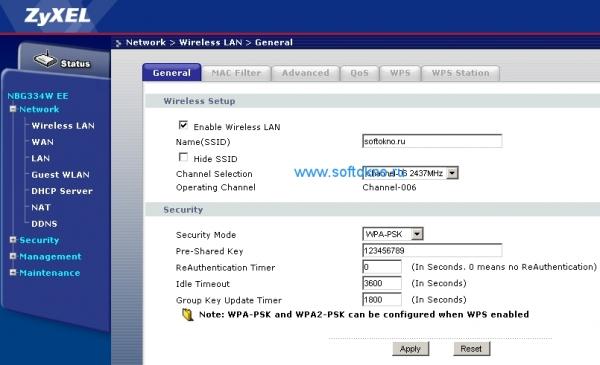Click the Operating Channel label
The width and height of the screenshot is (600, 365).
point(216,187)
